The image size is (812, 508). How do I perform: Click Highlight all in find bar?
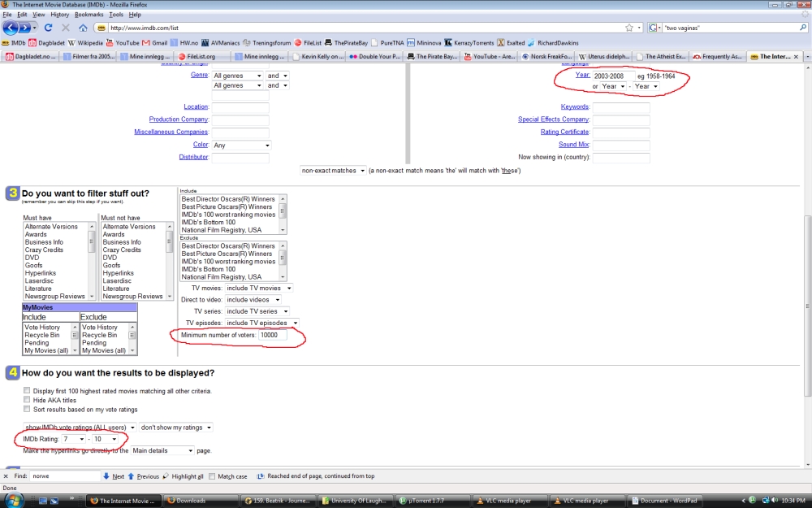tap(183, 475)
